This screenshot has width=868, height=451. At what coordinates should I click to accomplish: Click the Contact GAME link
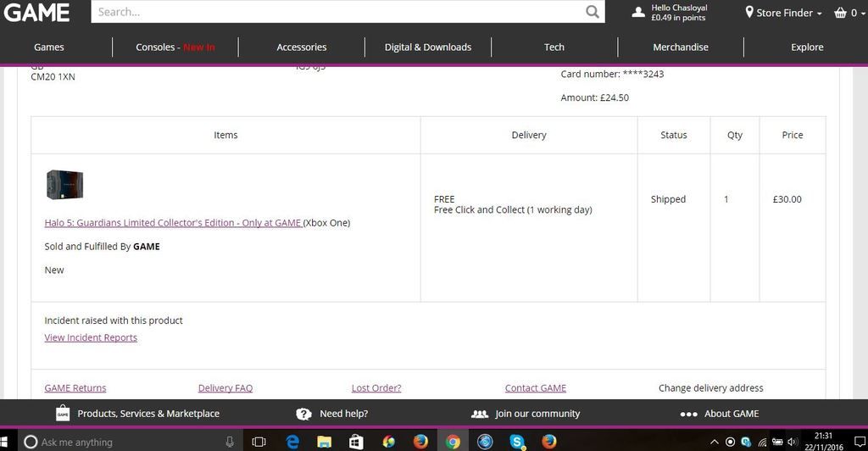536,388
